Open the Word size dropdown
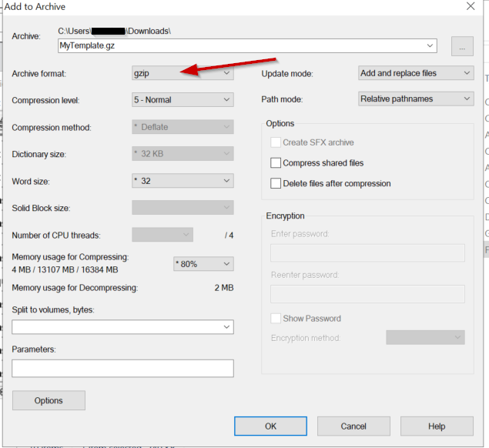The height and width of the screenshot is (448, 489). [x=183, y=181]
